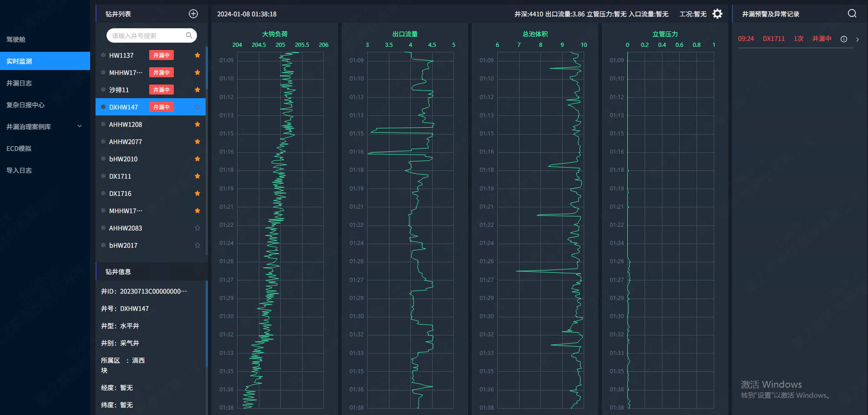This screenshot has height=415, width=868.
Task: Select well AHHW2083
Action: click(151, 228)
